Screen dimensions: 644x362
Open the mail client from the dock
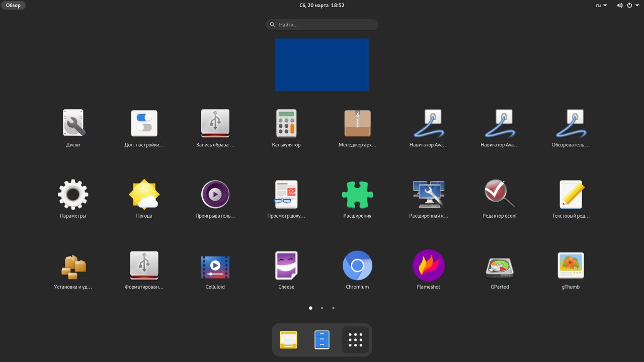288,340
